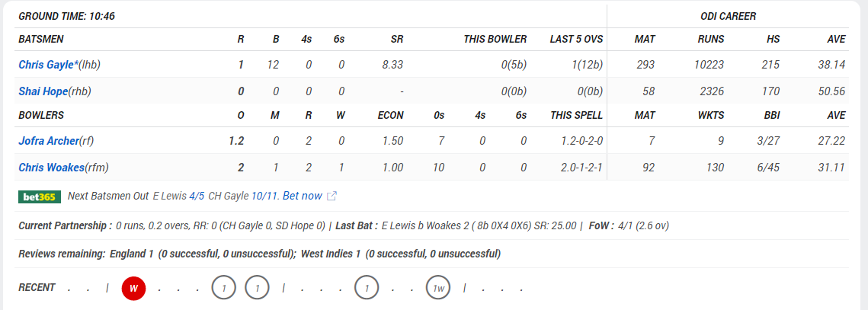
Task: Click the external link icon after Bet now
Action: tap(332, 196)
